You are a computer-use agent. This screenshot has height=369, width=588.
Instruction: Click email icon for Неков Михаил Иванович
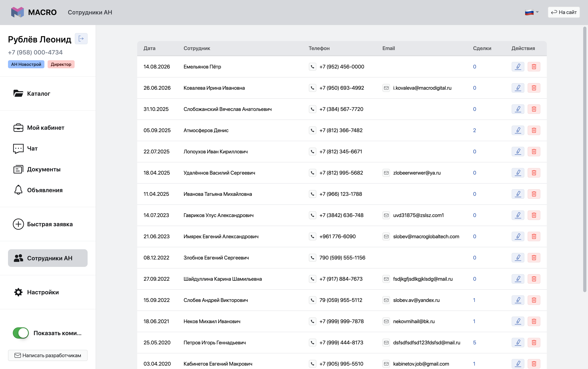pyautogui.click(x=386, y=321)
